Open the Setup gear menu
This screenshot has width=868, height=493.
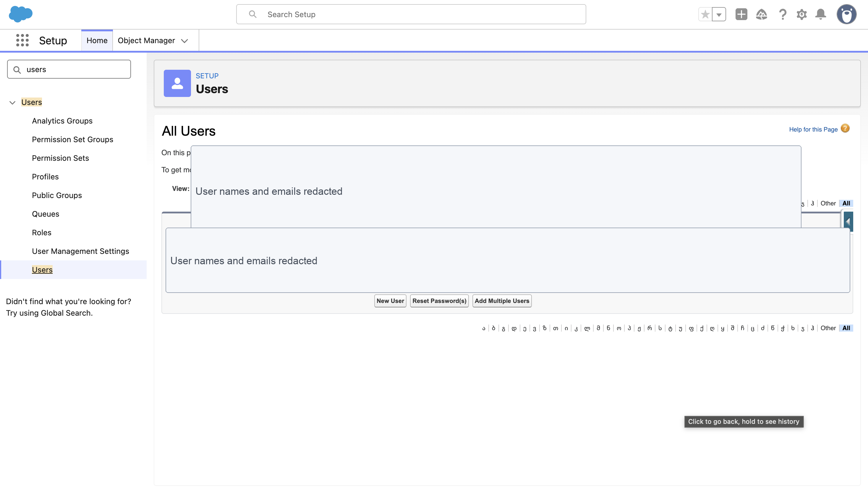[801, 14]
